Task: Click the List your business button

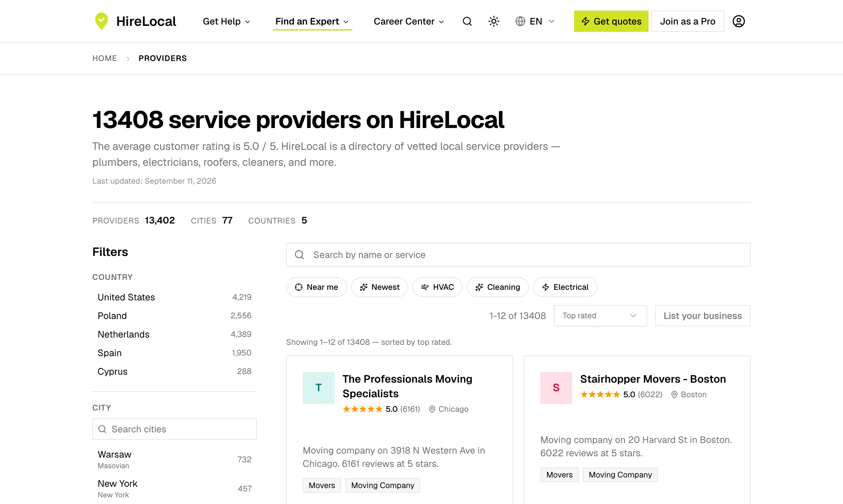Action: pos(703,316)
